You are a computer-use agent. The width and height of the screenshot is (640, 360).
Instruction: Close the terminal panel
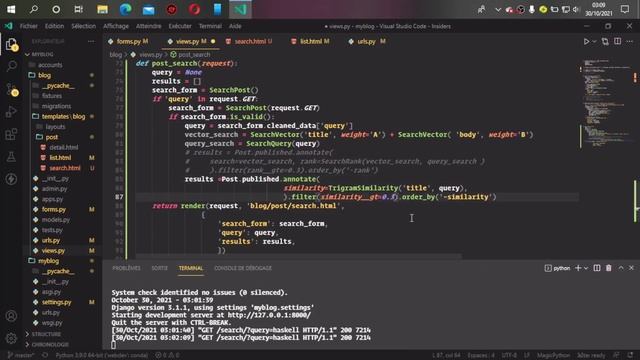pos(631,268)
